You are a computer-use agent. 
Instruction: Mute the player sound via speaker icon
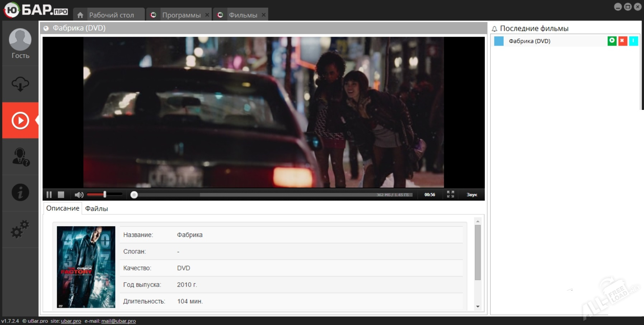click(79, 195)
